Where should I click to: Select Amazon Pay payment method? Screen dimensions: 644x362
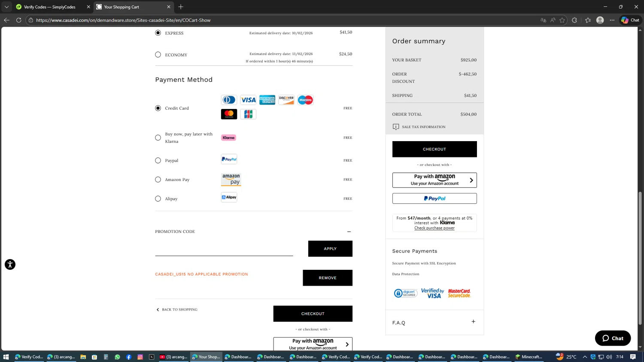(x=158, y=180)
